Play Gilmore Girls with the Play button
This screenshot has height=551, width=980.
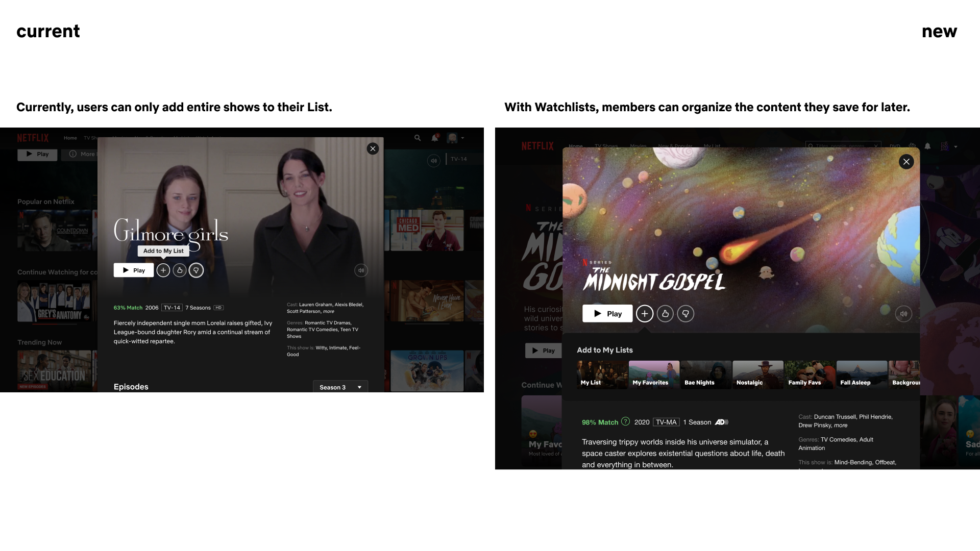pyautogui.click(x=134, y=270)
